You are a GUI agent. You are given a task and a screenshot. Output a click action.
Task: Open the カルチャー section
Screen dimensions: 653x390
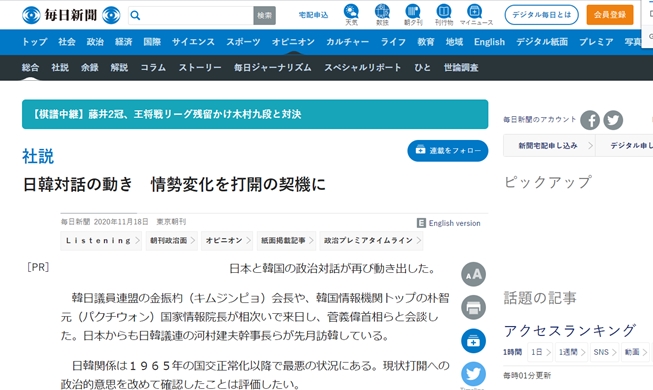347,42
